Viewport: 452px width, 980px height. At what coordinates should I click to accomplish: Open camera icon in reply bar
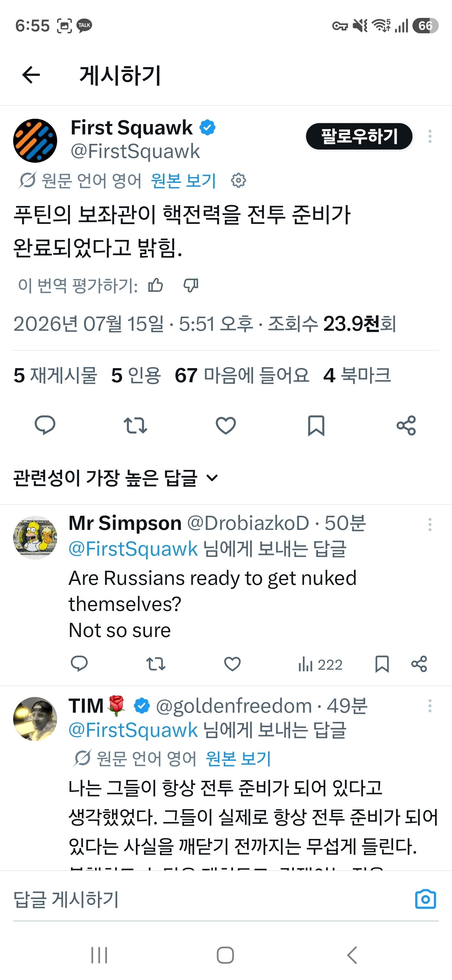(425, 899)
